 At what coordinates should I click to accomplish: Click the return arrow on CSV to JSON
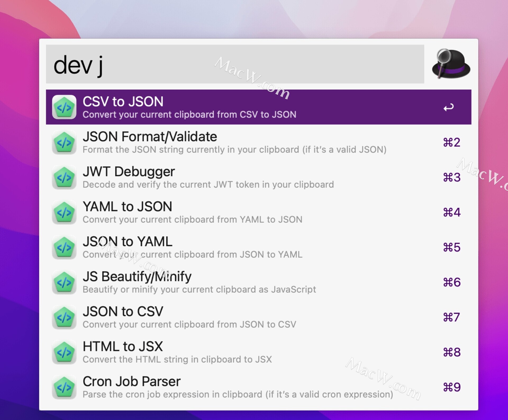(x=448, y=107)
